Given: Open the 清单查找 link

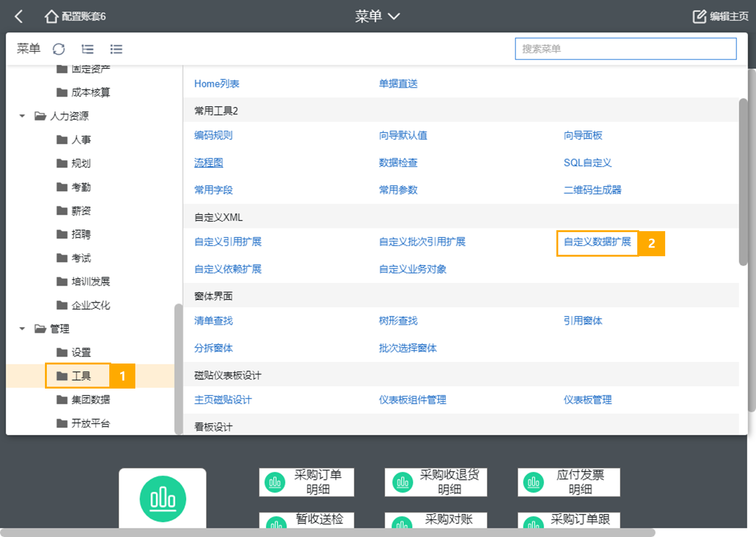Looking at the screenshot, I should click(213, 320).
